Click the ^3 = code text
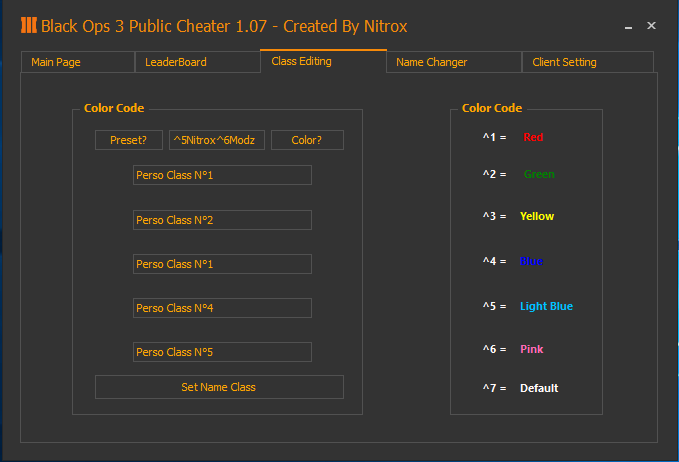This screenshot has height=462, width=679. 494,216
